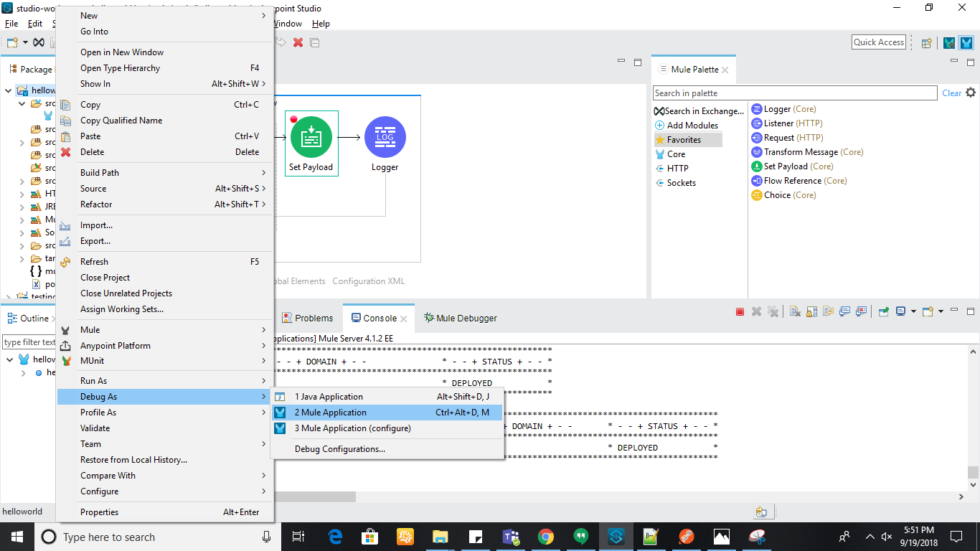The height and width of the screenshot is (551, 980).
Task: Open the Mule Palette settings gear
Action: (971, 93)
